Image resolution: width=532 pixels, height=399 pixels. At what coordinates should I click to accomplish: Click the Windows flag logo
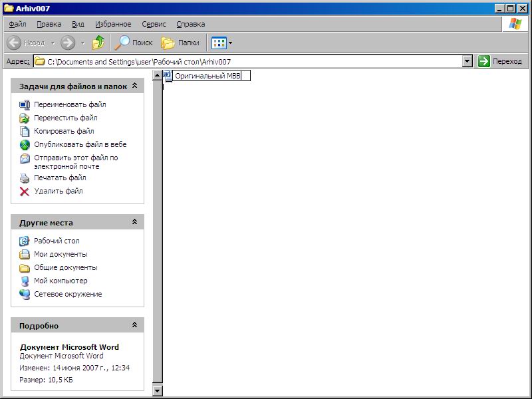(515, 24)
